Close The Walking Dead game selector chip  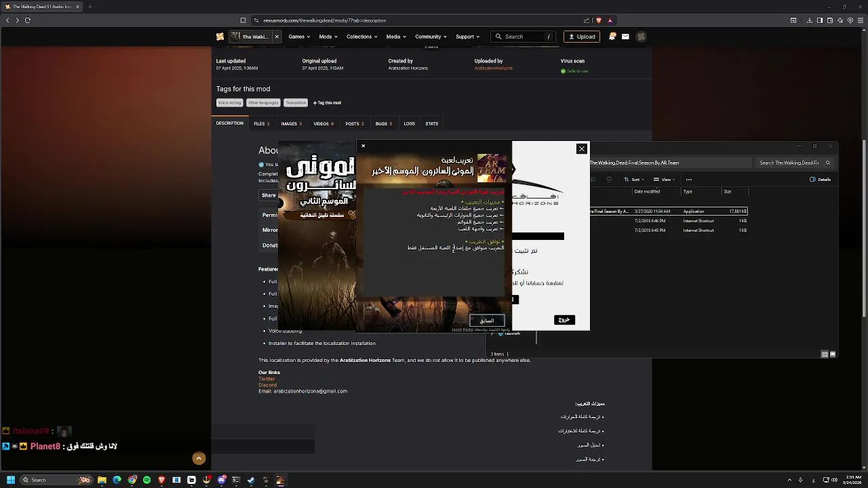pyautogui.click(x=277, y=37)
